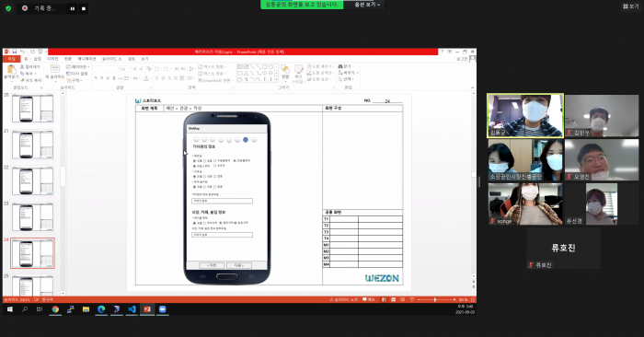
Task: Click the Paste icon in the ribbon
Action: click(x=11, y=72)
